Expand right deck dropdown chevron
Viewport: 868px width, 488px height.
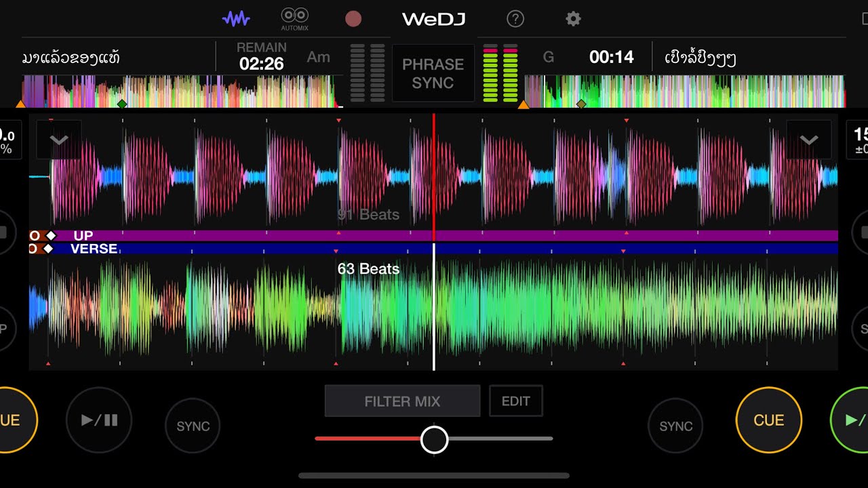coord(809,140)
